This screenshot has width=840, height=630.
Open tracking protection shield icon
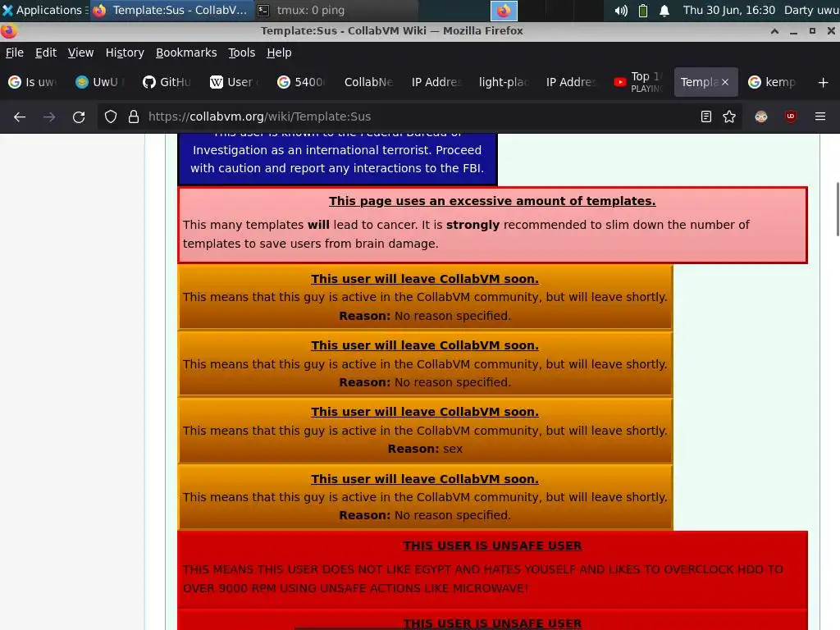[111, 116]
